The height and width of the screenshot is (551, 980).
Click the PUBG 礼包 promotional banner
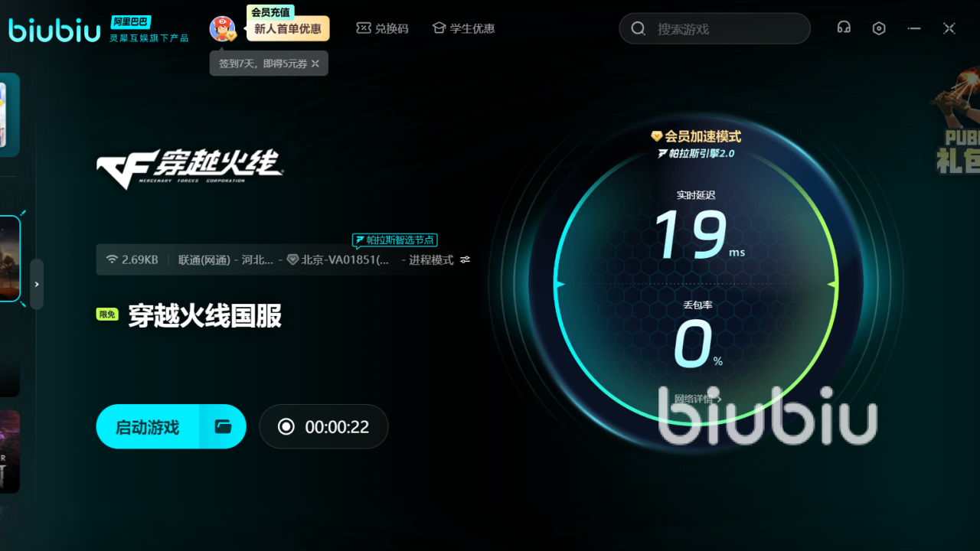957,130
